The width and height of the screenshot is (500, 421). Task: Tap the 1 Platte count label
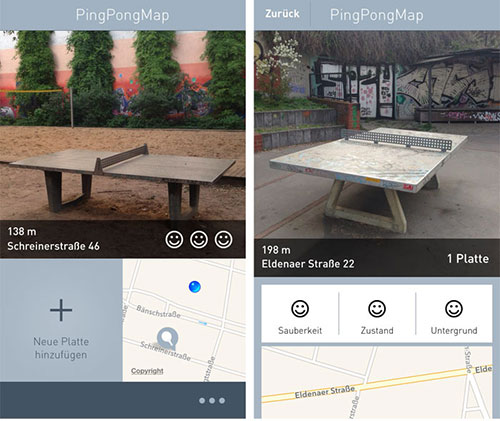pyautogui.click(x=468, y=258)
